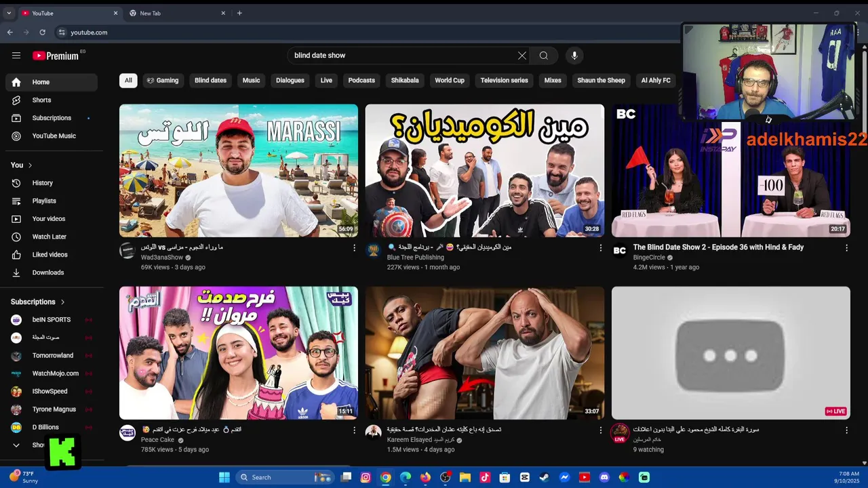
Task: Open Downloads in the sidebar
Action: coord(52,273)
